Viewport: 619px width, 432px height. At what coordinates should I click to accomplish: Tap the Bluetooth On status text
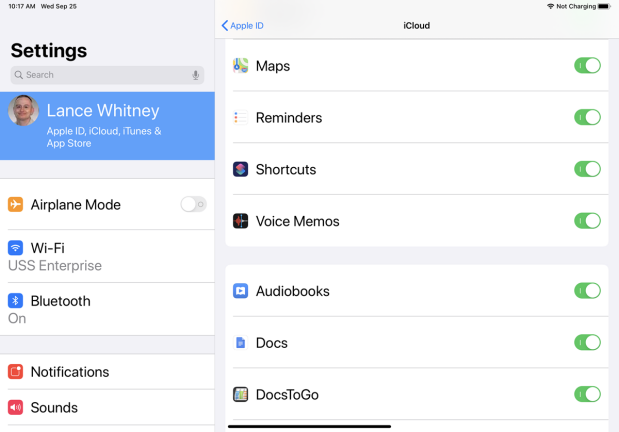tap(17, 319)
